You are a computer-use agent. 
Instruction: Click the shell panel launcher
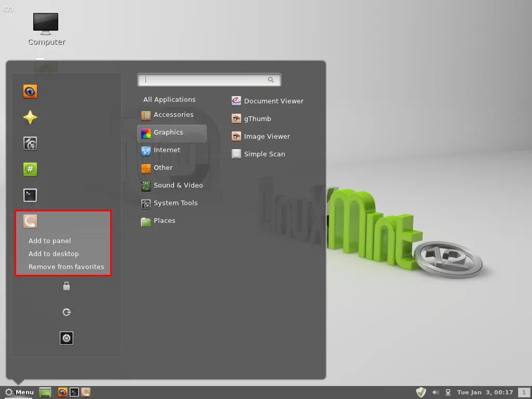pos(86,392)
